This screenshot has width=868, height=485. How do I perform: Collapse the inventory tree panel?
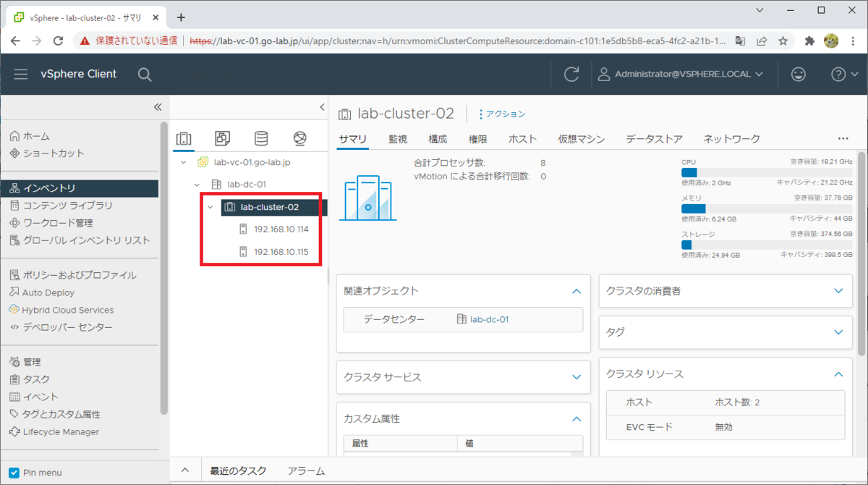(322, 107)
